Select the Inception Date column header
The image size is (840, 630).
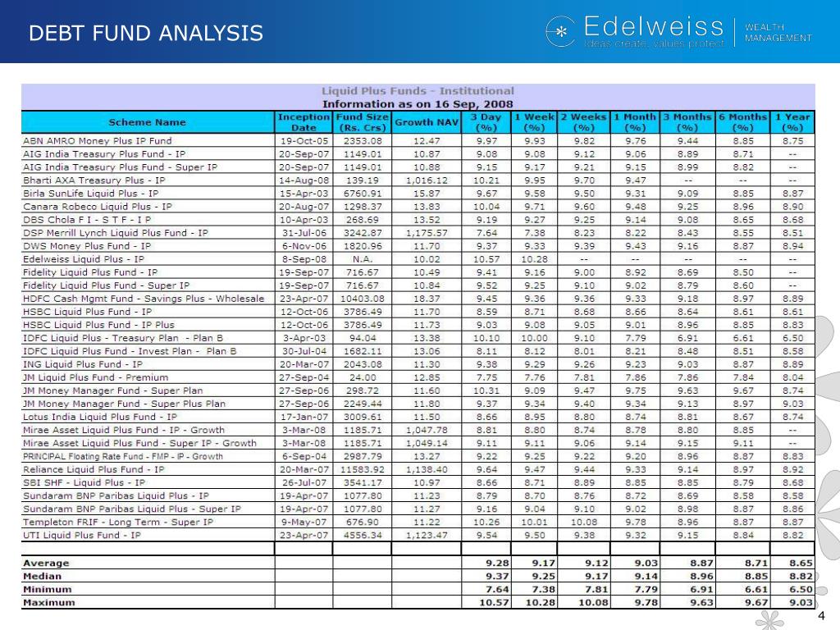tap(304, 122)
